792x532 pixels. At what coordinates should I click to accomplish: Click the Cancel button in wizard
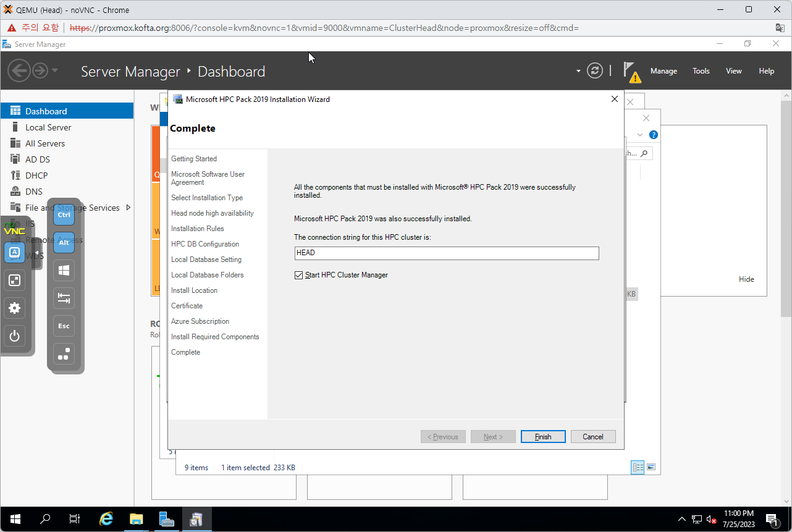tap(592, 437)
